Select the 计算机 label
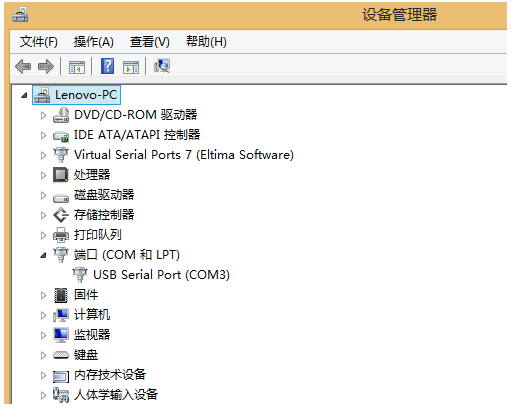Image resolution: width=519 pixels, height=419 pixels. click(92, 315)
